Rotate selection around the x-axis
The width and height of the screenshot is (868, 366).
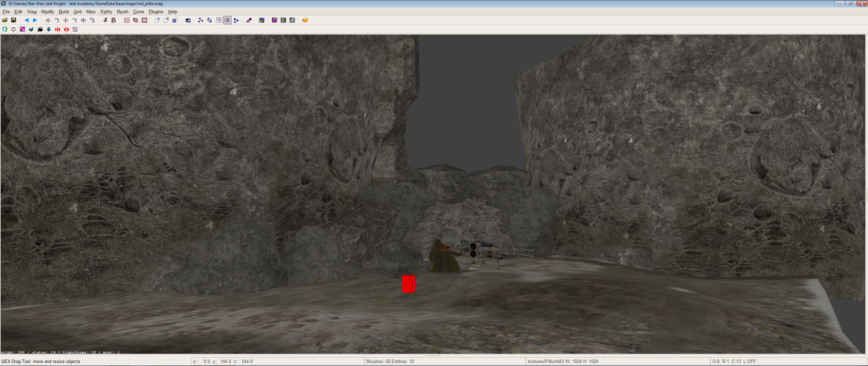[x=57, y=20]
